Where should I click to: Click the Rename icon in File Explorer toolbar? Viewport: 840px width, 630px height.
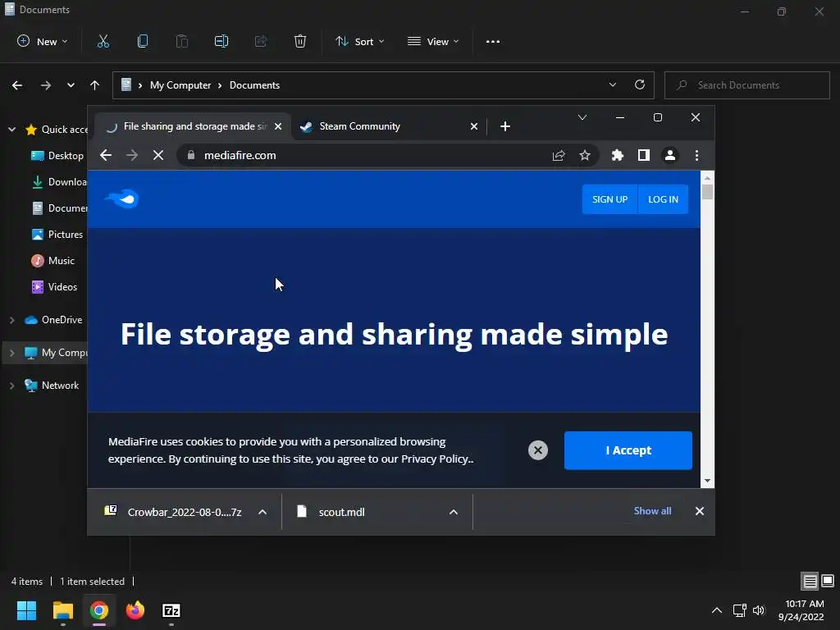pos(221,41)
